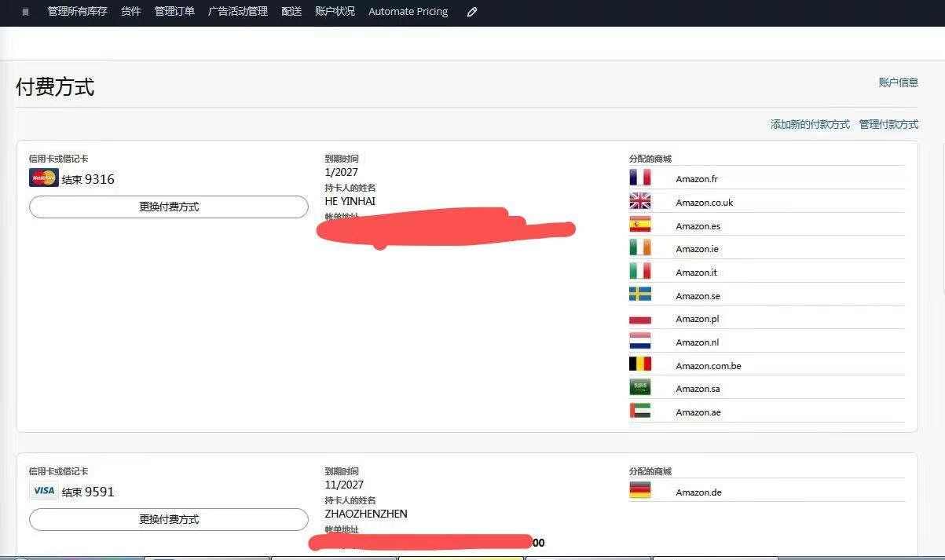Click expiry date 11/2027
The height and width of the screenshot is (560, 945).
coord(344,485)
